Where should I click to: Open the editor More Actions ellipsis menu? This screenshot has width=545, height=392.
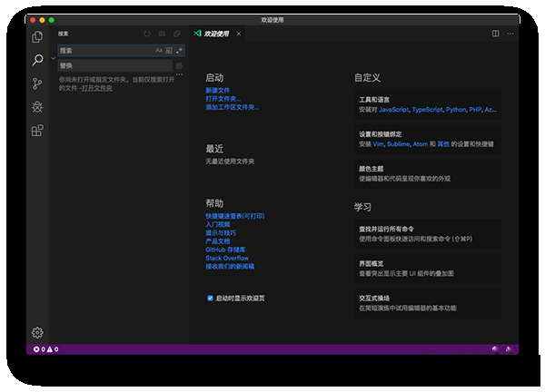[510, 34]
